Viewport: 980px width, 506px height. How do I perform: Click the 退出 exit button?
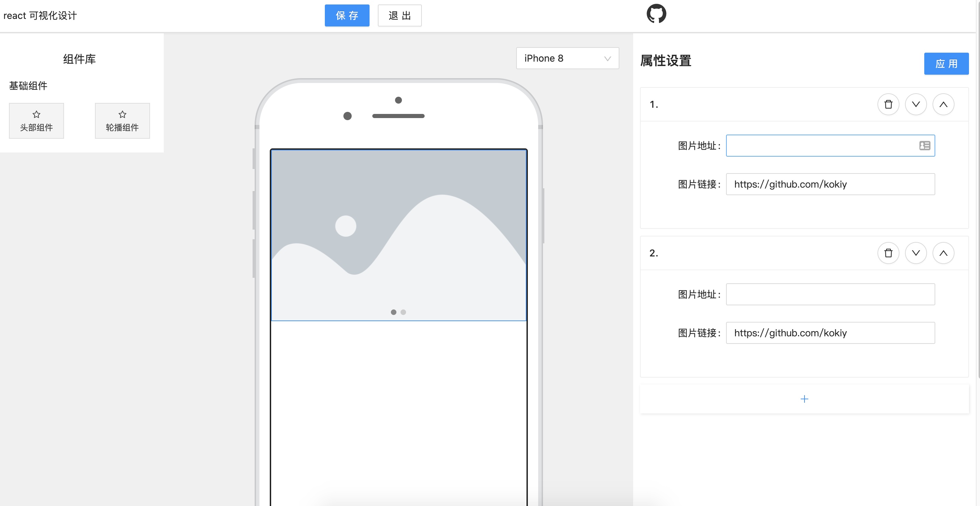pos(399,15)
